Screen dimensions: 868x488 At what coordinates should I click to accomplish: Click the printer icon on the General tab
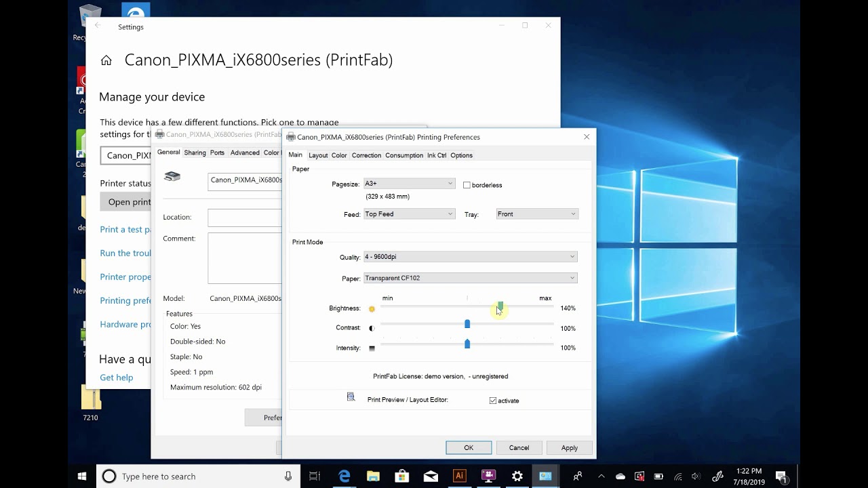[x=172, y=177]
